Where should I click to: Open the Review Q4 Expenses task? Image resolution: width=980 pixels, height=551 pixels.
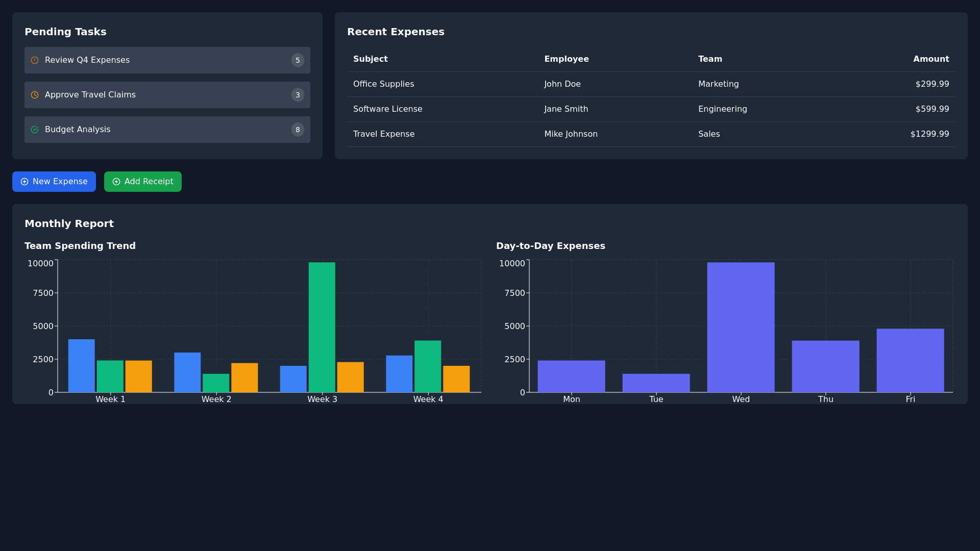(87, 60)
